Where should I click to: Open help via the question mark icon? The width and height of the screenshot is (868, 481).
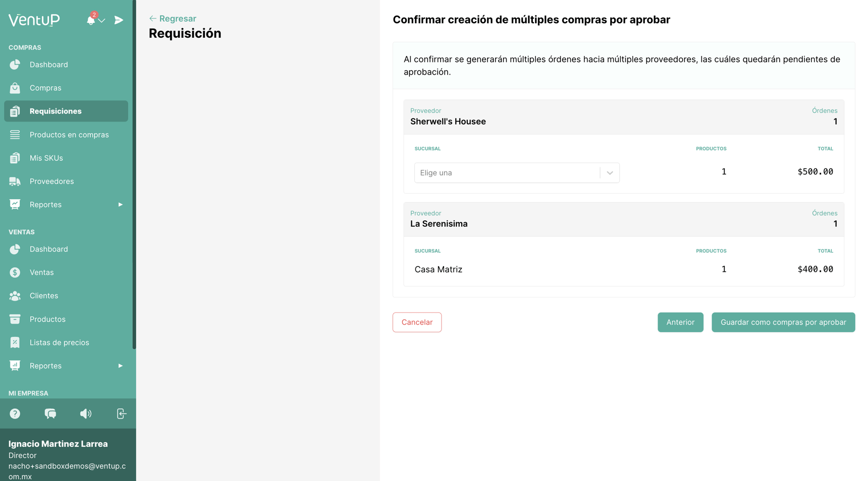(15, 413)
